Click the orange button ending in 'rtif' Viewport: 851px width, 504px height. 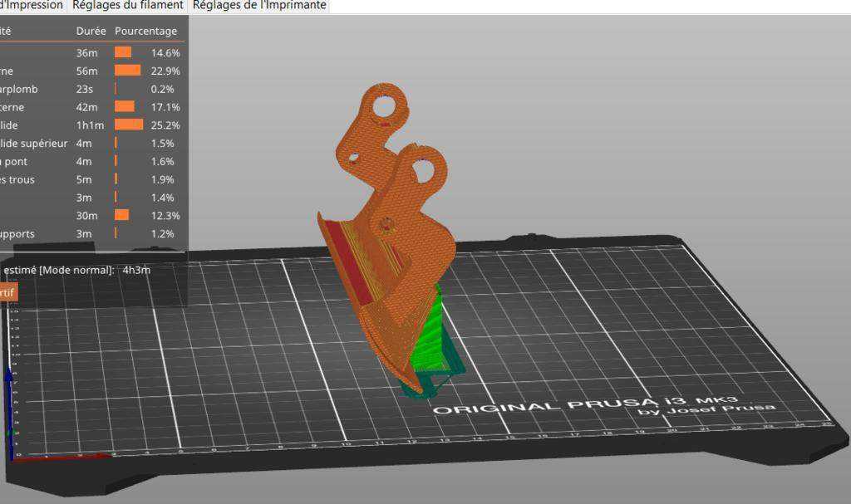[8, 292]
